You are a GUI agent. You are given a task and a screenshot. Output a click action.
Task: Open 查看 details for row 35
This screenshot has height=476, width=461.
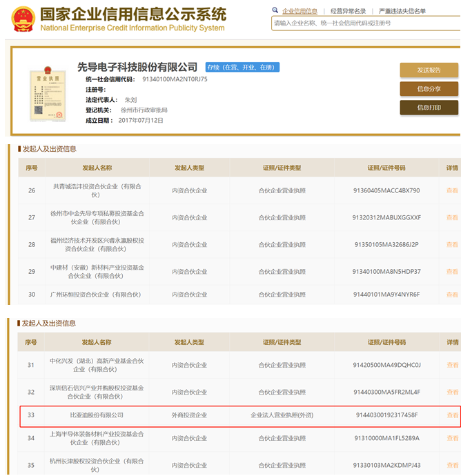[x=452, y=466]
